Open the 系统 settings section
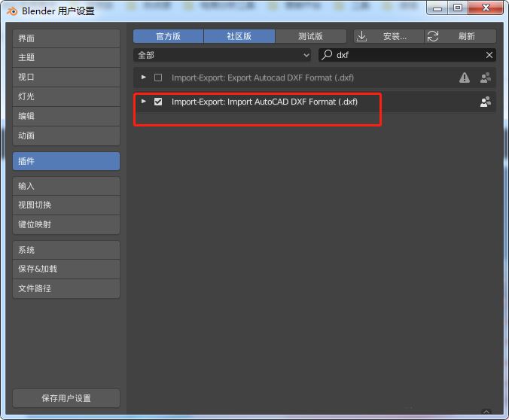The height and width of the screenshot is (420, 509). point(66,250)
